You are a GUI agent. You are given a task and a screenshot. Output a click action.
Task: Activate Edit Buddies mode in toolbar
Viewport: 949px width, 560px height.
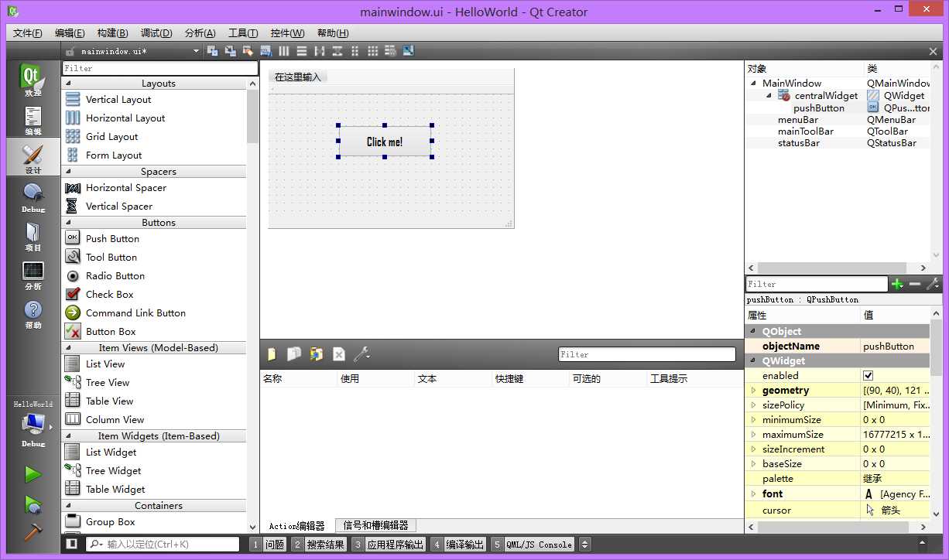coord(248,51)
